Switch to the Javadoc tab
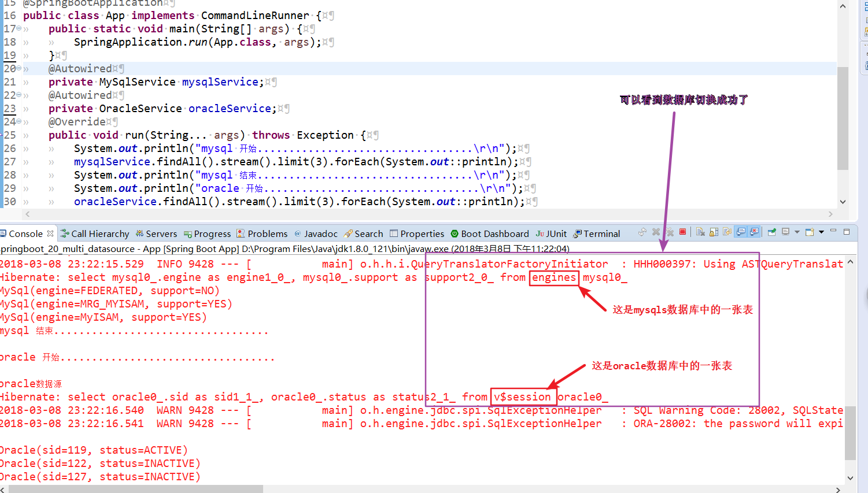Image resolution: width=868 pixels, height=493 pixels. point(316,233)
